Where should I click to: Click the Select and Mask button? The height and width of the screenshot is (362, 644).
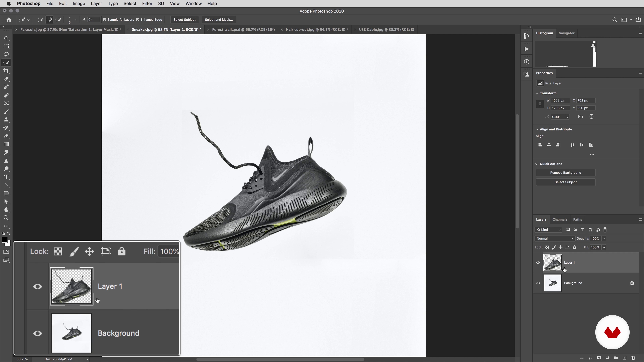pyautogui.click(x=219, y=19)
